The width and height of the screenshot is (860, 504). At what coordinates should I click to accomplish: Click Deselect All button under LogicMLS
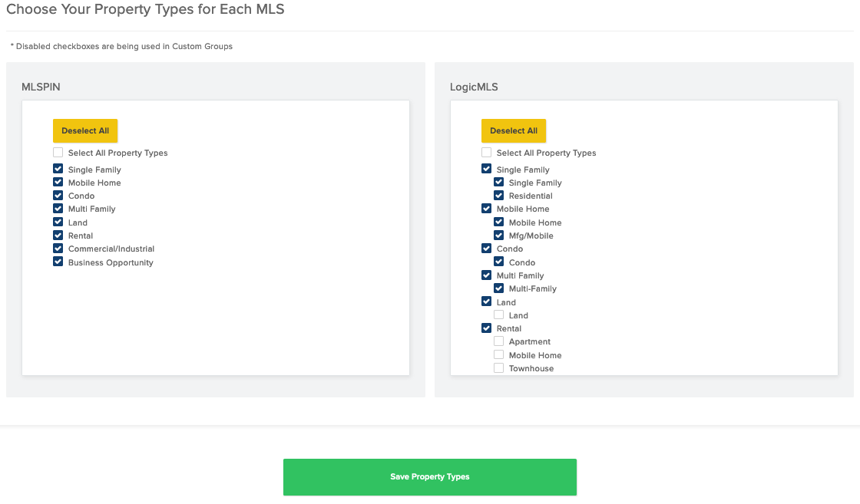pos(514,131)
